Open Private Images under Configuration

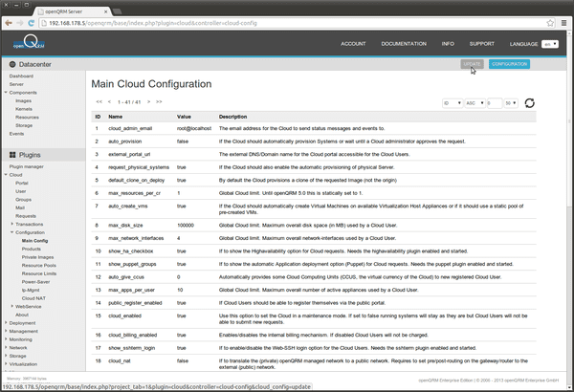(37, 257)
